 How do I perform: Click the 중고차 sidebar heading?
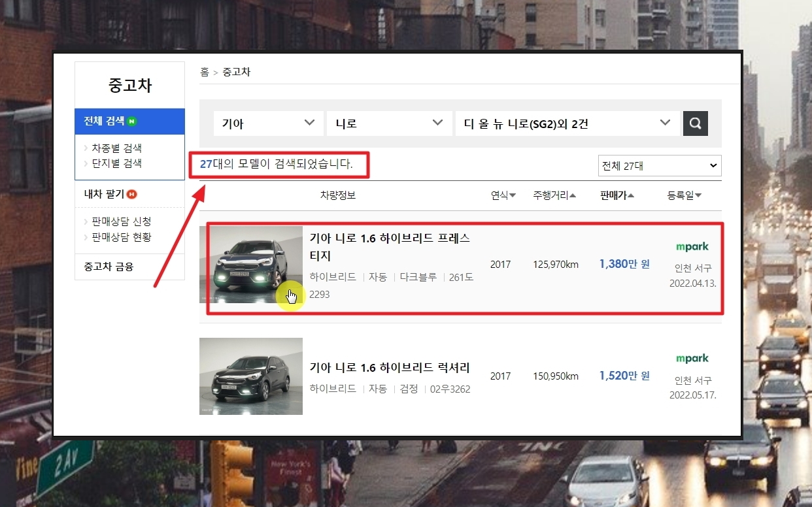click(130, 86)
